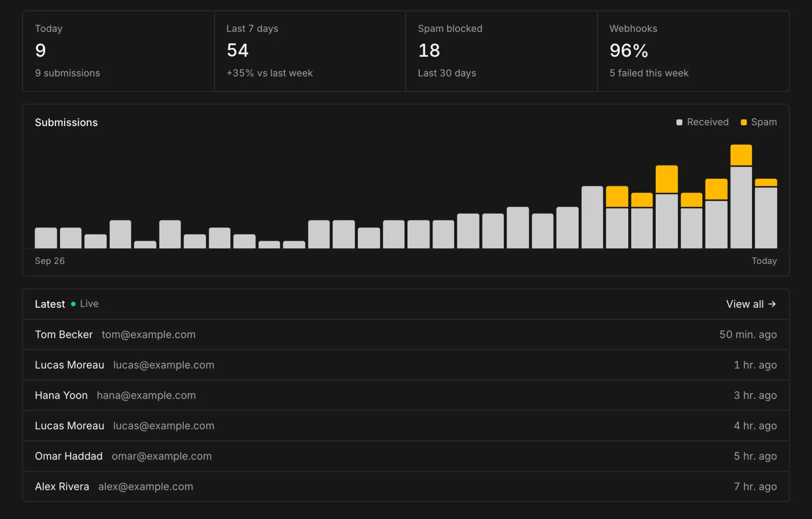Click the 'Last 30 days' caption

coord(447,73)
